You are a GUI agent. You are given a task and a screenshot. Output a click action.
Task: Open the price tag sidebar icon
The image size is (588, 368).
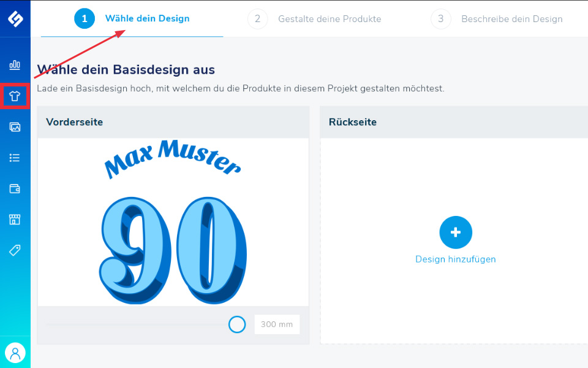pyautogui.click(x=15, y=250)
